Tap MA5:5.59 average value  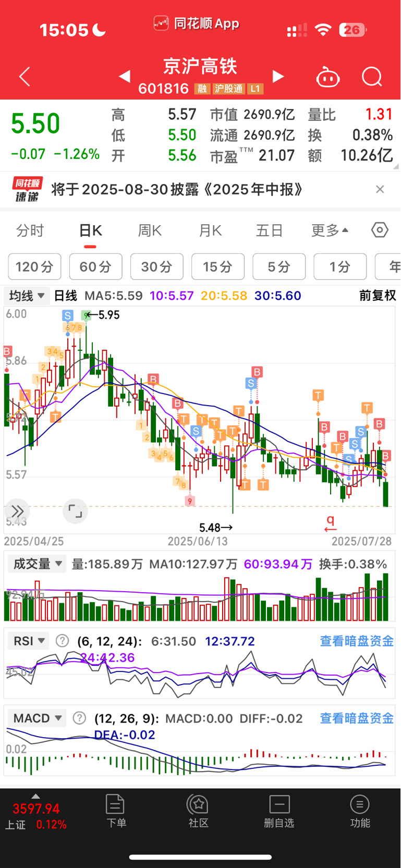[x=114, y=296]
